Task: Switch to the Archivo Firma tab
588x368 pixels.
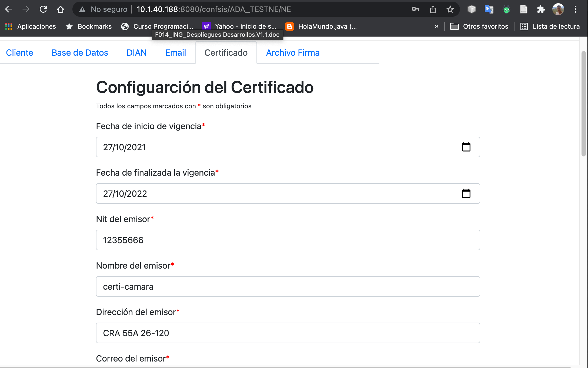Action: (293, 53)
